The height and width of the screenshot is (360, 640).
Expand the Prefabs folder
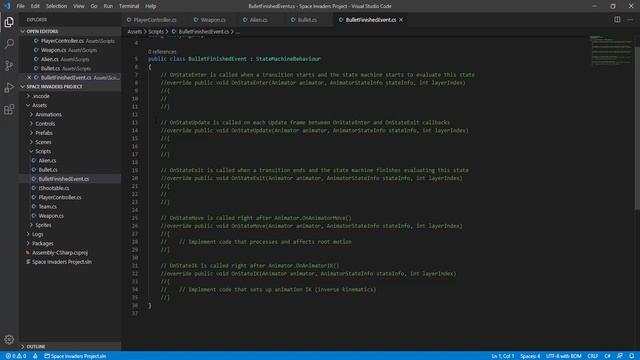pos(70,133)
